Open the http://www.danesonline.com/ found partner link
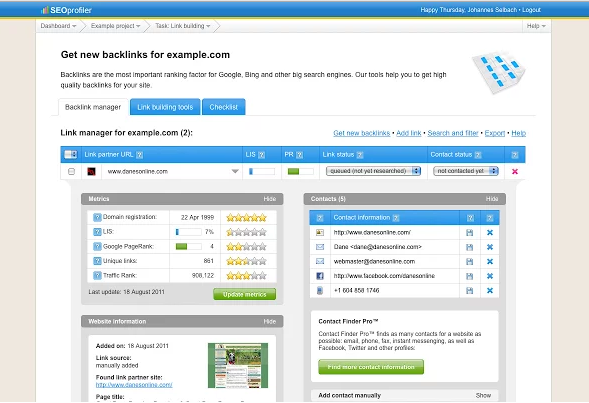This screenshot has width=589, height=403. click(x=134, y=385)
